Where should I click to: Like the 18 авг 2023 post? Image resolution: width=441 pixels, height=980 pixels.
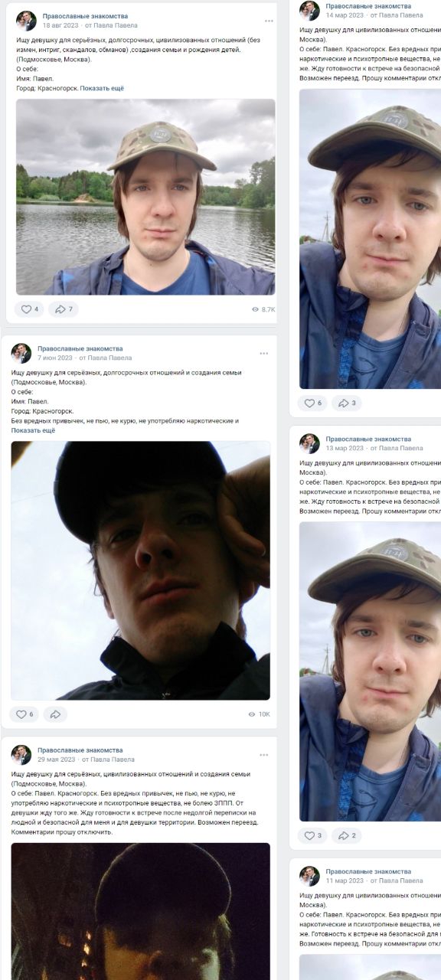click(x=29, y=309)
